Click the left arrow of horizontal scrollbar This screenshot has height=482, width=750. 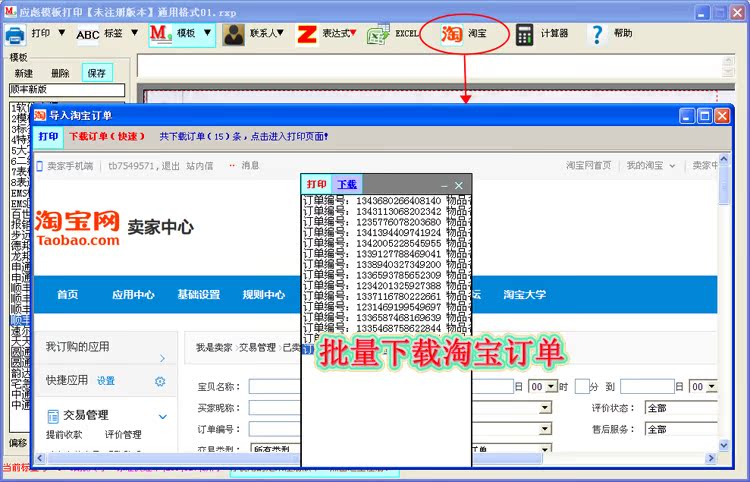pyautogui.click(x=40, y=458)
